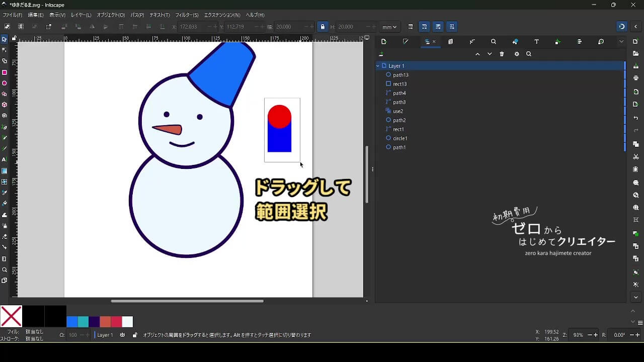Open the フィルター(S) menu
The width and height of the screenshot is (644, 362).
187,15
